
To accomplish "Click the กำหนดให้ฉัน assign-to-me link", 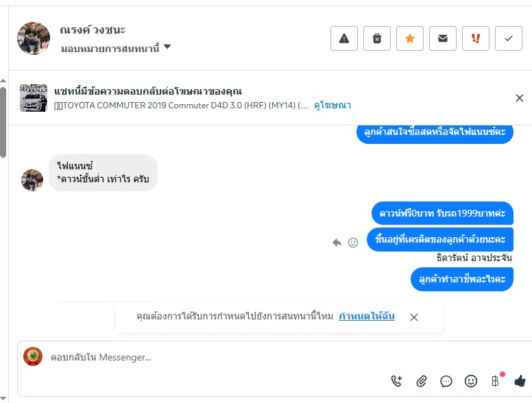I will click(367, 317).
